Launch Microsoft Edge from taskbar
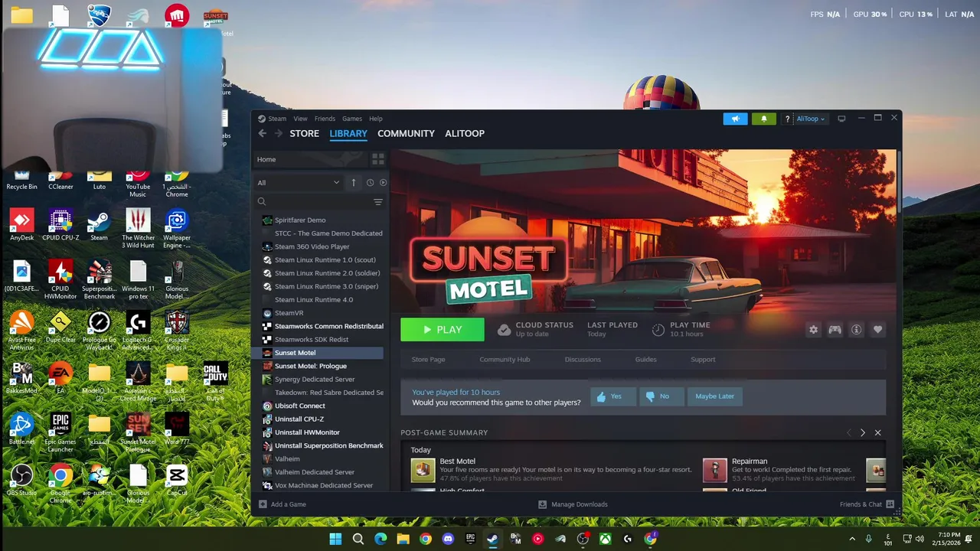 (x=381, y=539)
